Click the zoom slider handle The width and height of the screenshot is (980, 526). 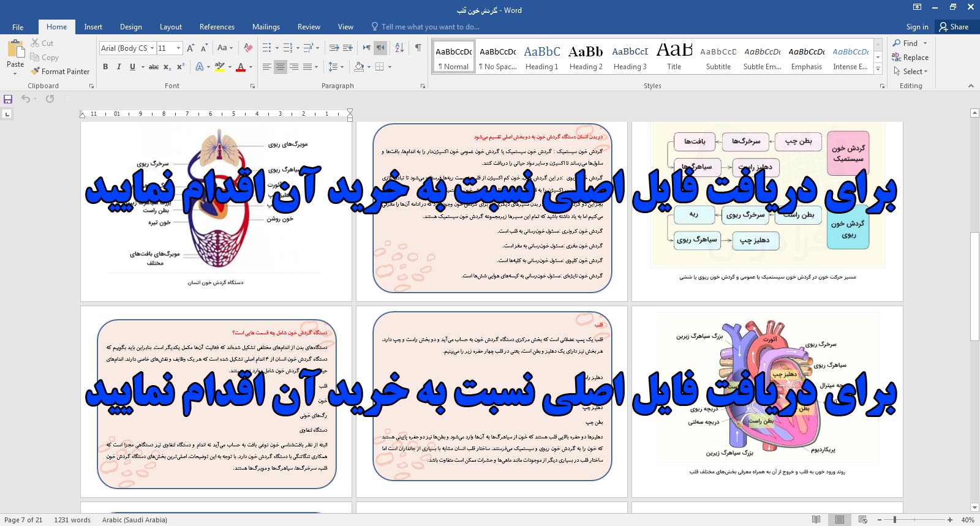[895, 520]
